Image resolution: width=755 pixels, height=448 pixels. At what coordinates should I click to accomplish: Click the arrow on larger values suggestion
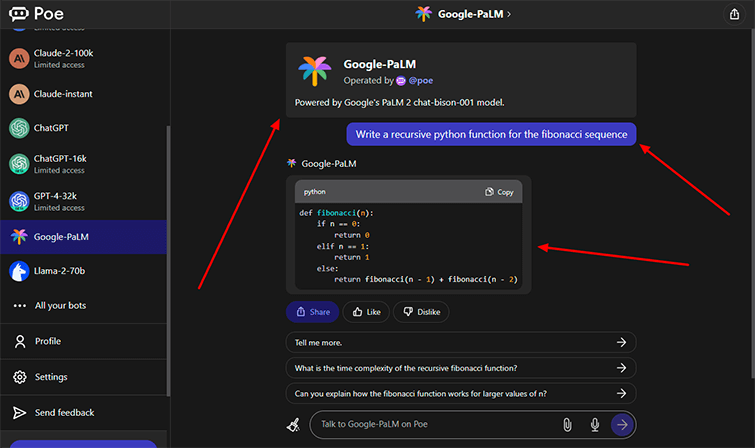[621, 394]
